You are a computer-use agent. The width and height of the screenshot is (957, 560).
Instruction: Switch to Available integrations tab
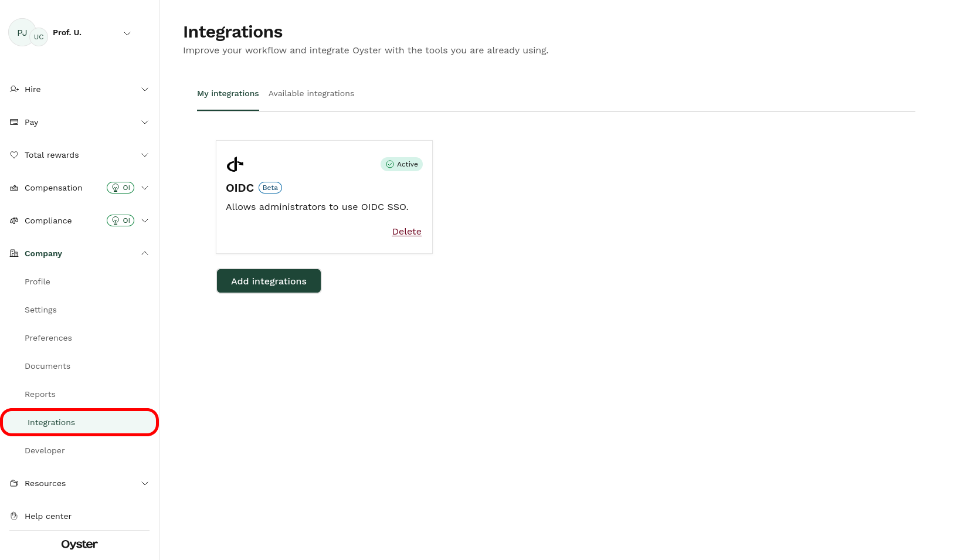coord(311,93)
